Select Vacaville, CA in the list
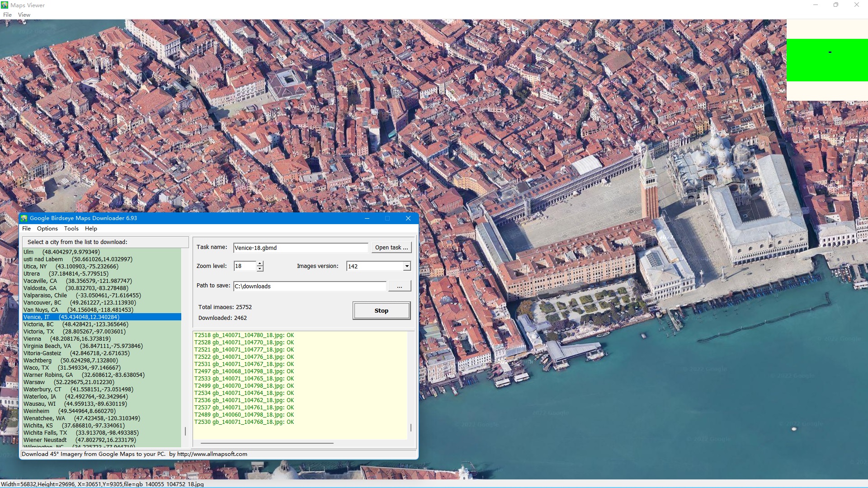The image size is (868, 488). tap(102, 281)
